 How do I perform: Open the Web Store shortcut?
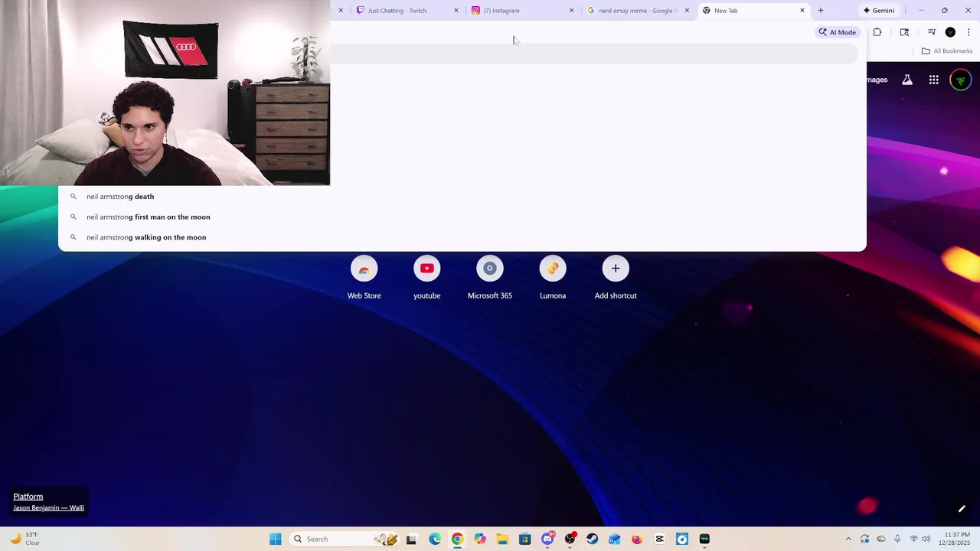click(x=364, y=278)
